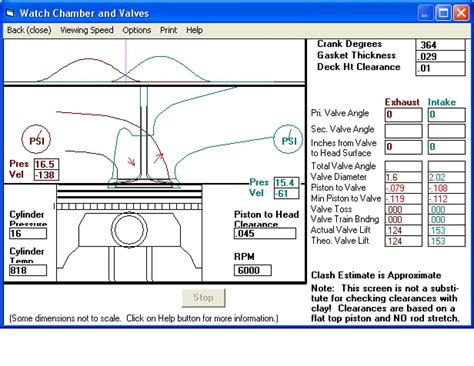Click the Exhaust Total Valve Angle field
Image resolution: width=474 pixels, height=366 pixels.
click(403, 166)
